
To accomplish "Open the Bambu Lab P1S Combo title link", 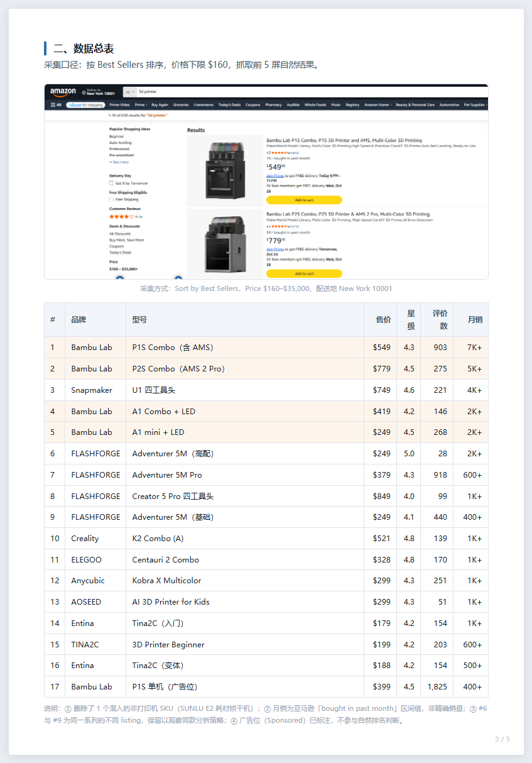I will [x=344, y=140].
